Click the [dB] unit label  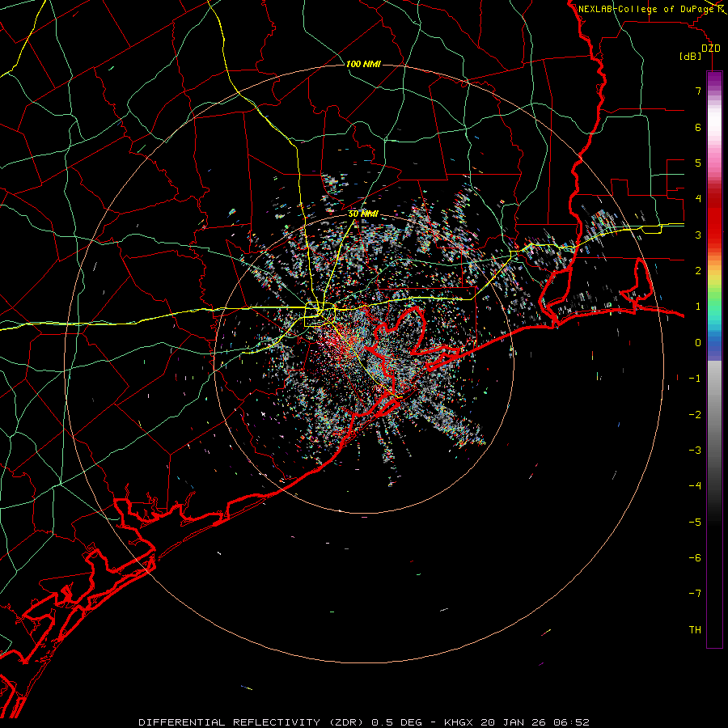click(x=691, y=56)
